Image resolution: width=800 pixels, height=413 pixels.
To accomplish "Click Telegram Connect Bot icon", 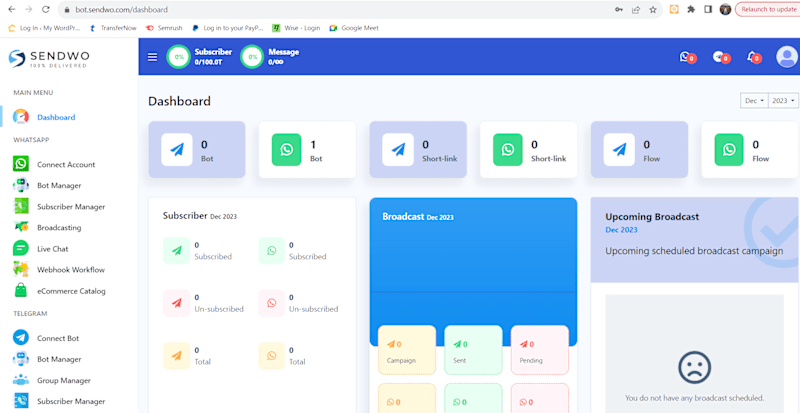I will (21, 338).
